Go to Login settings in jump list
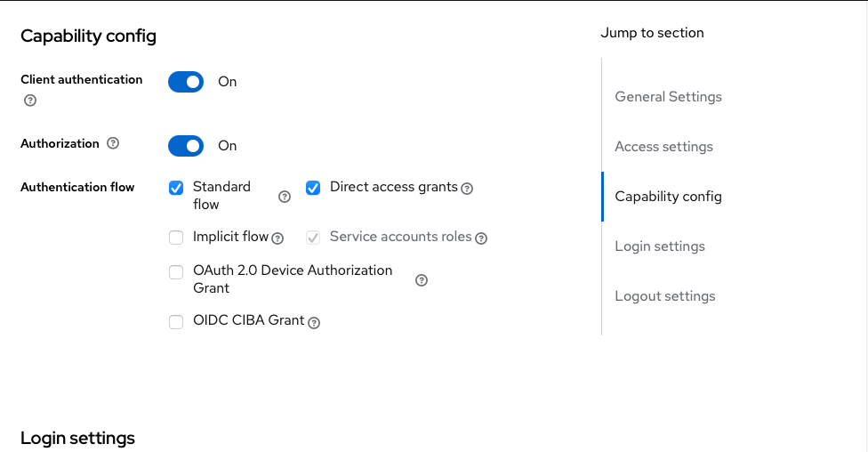Viewport: 868px width, 452px height. click(660, 246)
